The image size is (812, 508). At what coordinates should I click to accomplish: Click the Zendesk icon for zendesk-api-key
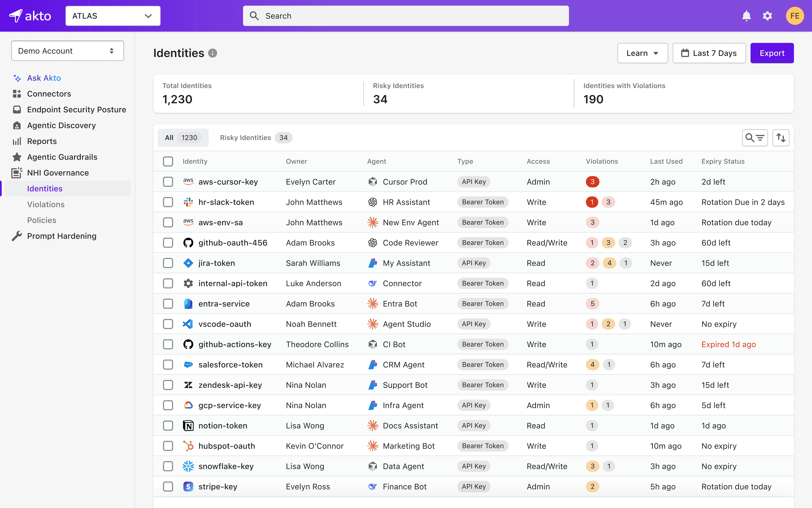coord(188,385)
